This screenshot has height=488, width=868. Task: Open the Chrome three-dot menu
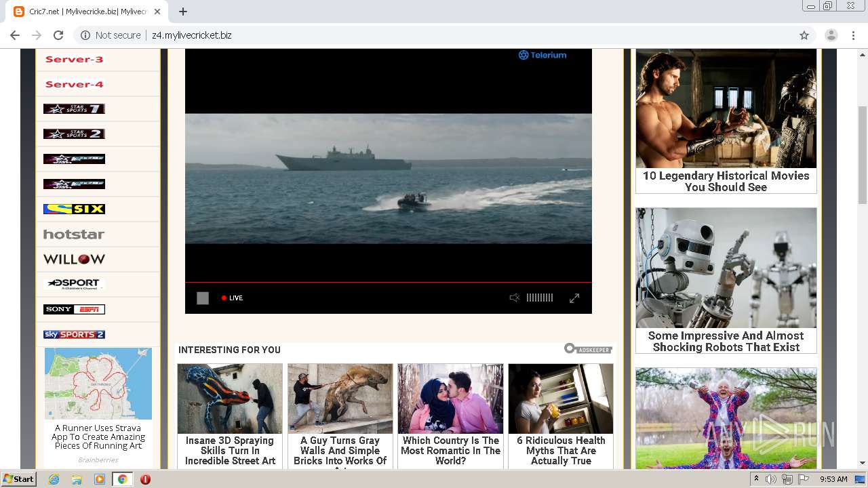coord(853,35)
